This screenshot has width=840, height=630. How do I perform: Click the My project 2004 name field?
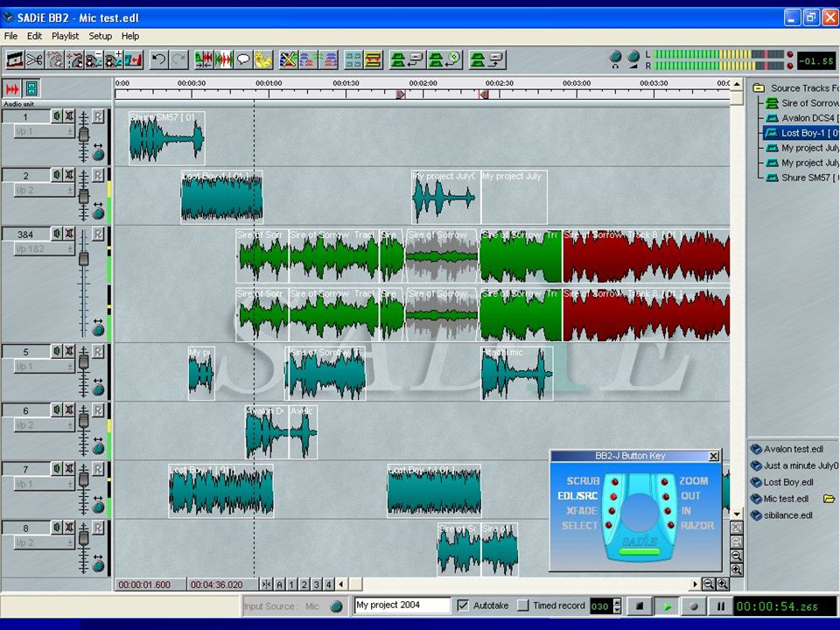(x=402, y=605)
